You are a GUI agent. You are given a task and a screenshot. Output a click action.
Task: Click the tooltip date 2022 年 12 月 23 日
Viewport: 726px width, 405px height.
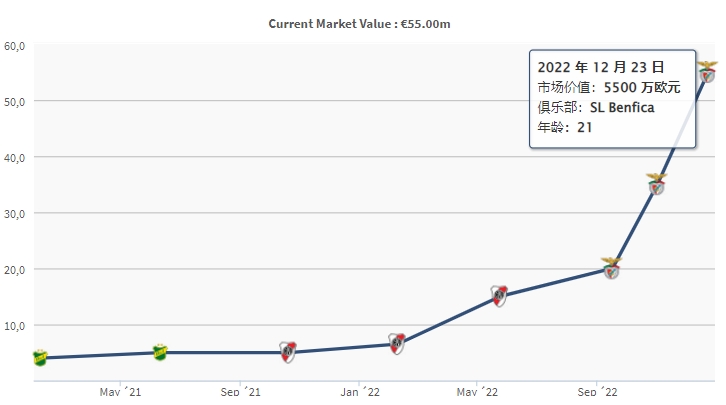click(x=601, y=67)
